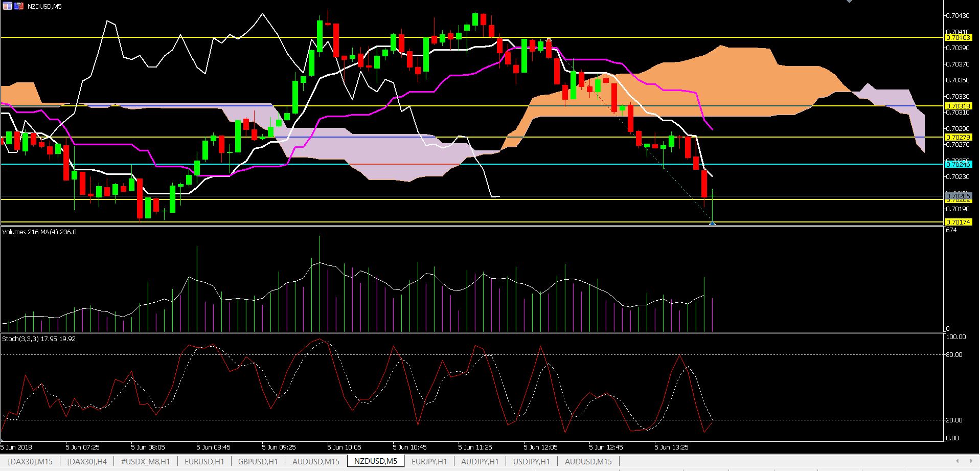This screenshot has width=980, height=471.
Task: Click the 100.00 stochastic scale label
Action: [956, 337]
